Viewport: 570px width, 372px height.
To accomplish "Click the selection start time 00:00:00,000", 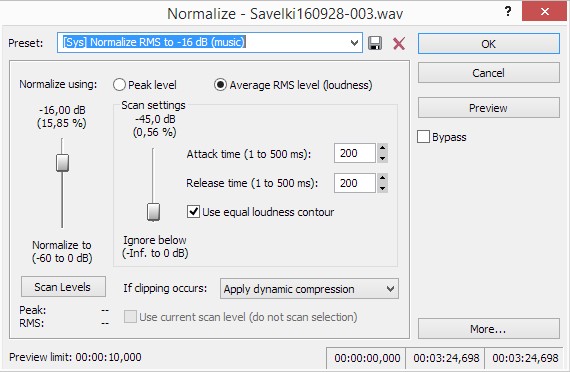I will click(x=367, y=358).
